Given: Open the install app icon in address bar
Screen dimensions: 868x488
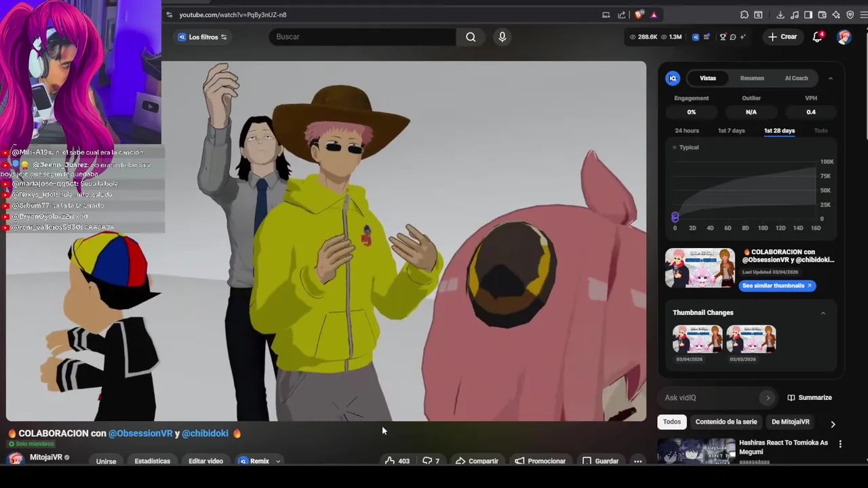Looking at the screenshot, I should click(x=606, y=15).
